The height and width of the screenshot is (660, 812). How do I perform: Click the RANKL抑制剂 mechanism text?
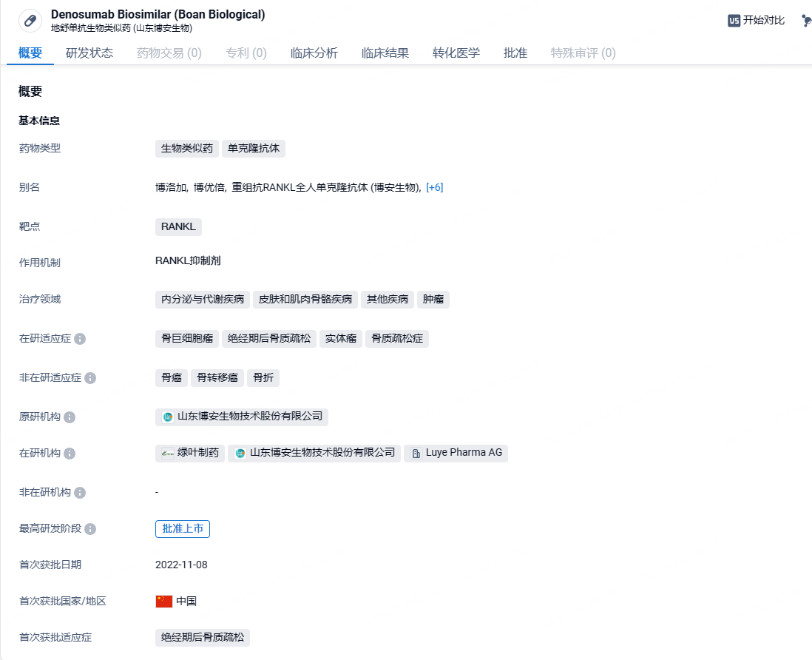click(x=188, y=261)
